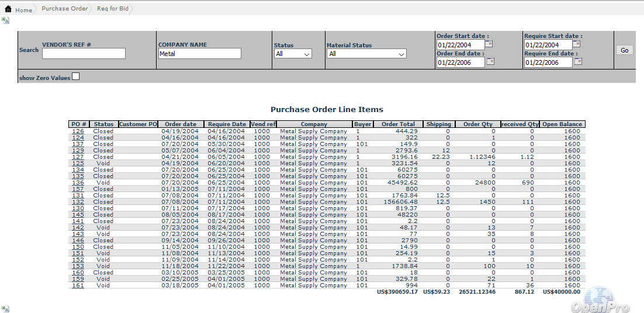Open Order Start date calendar picker

[x=490, y=44]
